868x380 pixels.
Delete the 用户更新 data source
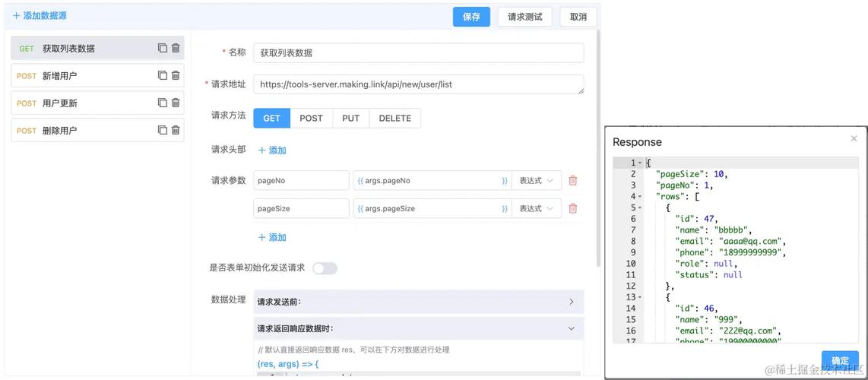pos(176,103)
